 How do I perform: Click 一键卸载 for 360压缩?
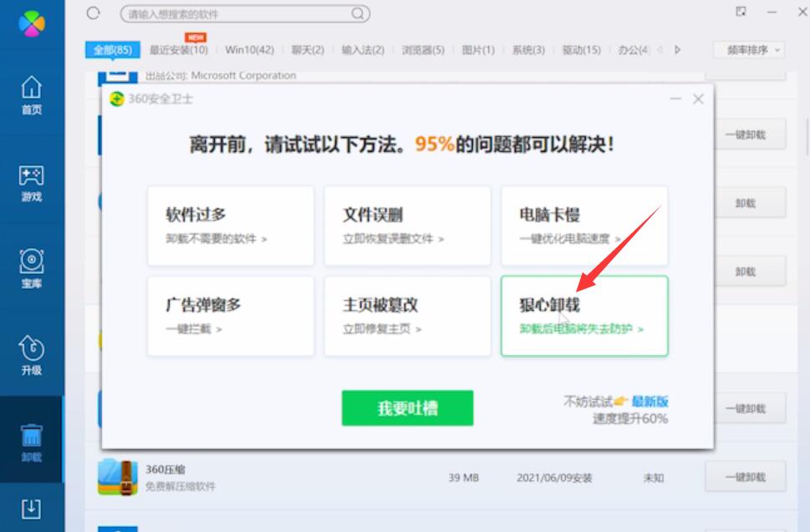(x=746, y=477)
